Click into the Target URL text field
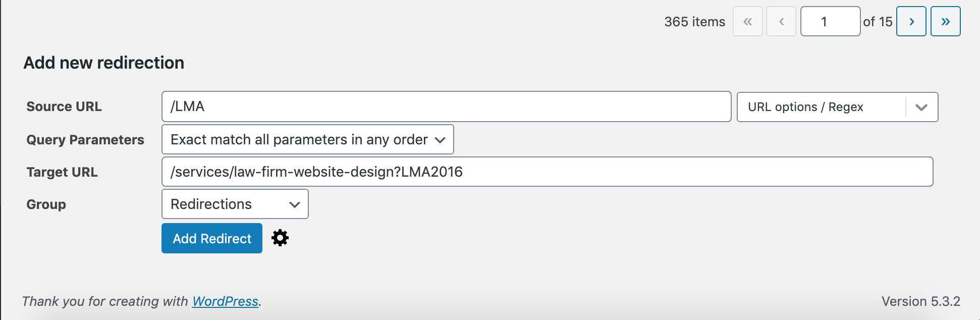Screen dimensions: 980x320 tap(548, 172)
